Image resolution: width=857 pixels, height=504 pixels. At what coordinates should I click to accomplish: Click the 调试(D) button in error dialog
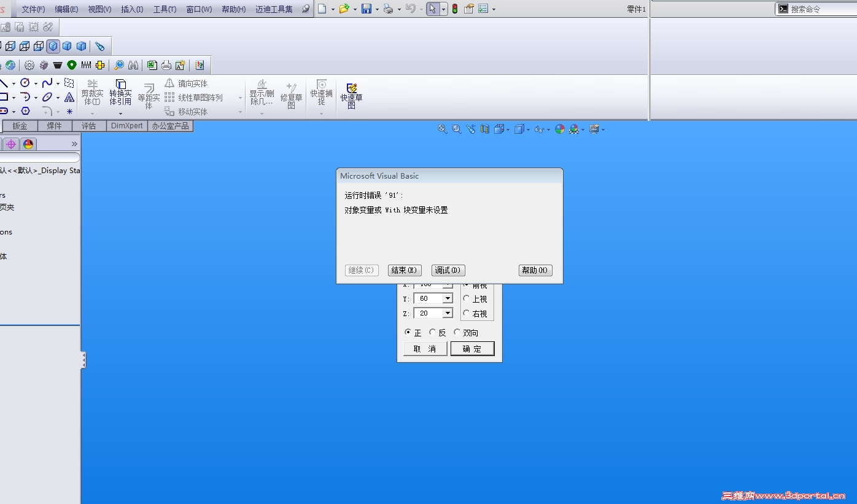(448, 270)
